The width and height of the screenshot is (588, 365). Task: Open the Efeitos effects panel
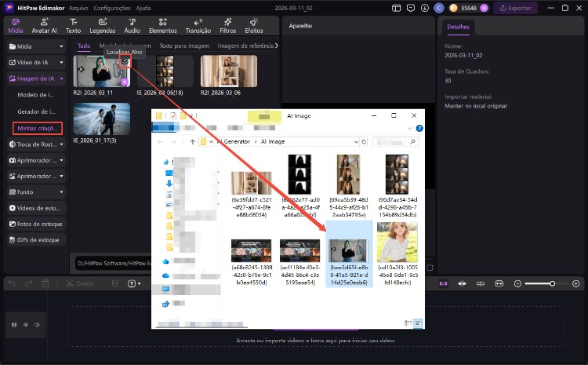coord(253,25)
